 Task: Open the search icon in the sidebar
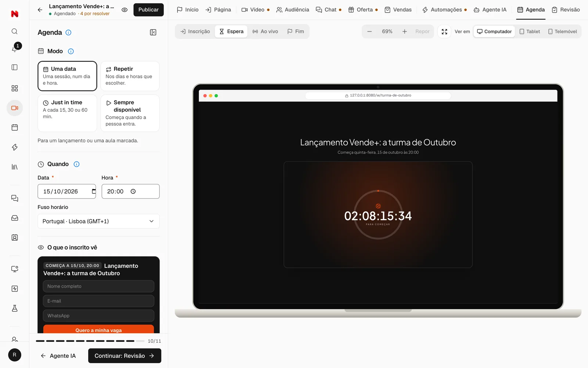click(x=15, y=31)
